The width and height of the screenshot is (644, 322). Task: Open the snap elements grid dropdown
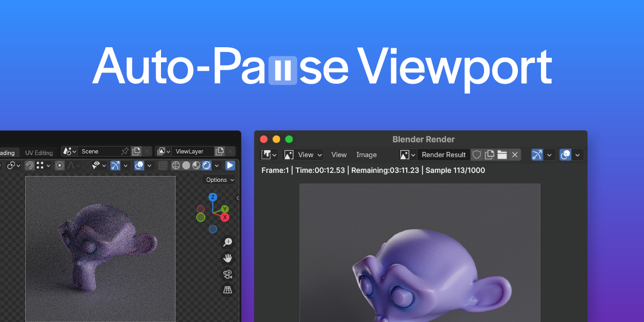click(x=43, y=165)
